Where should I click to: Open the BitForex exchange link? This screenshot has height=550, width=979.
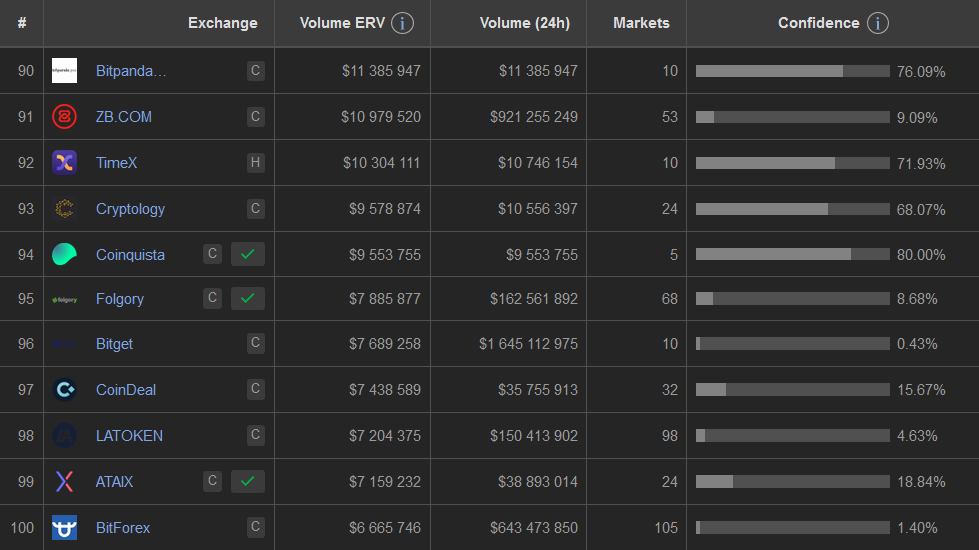point(122,528)
